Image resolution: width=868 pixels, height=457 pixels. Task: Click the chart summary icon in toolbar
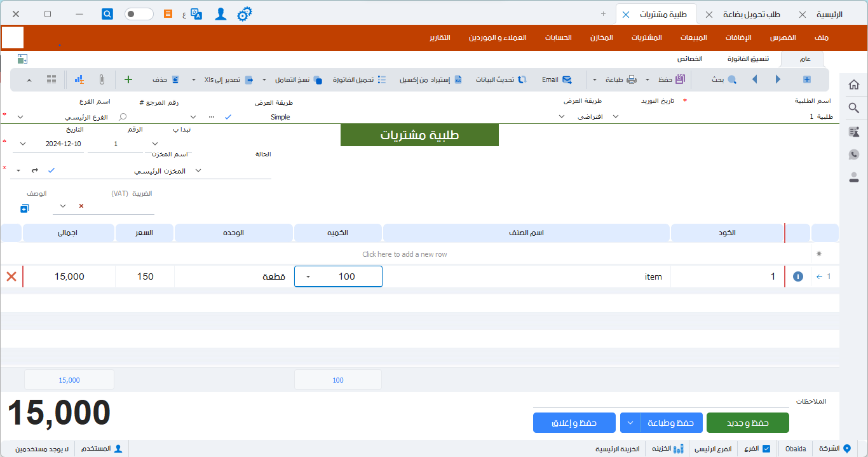pyautogui.click(x=79, y=79)
